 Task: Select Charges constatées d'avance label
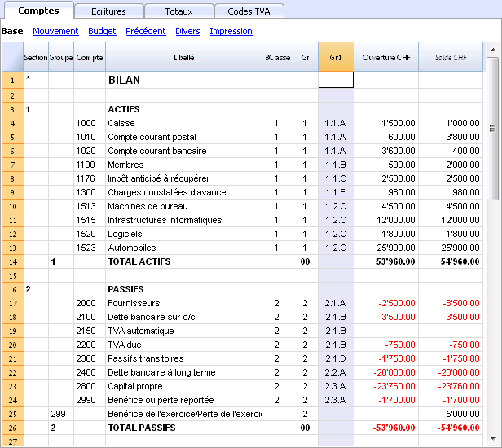[x=167, y=192]
